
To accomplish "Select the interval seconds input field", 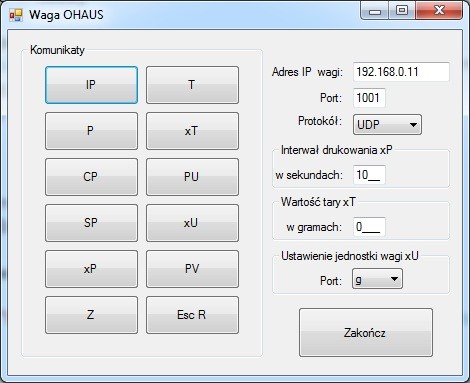I will tap(369, 175).
